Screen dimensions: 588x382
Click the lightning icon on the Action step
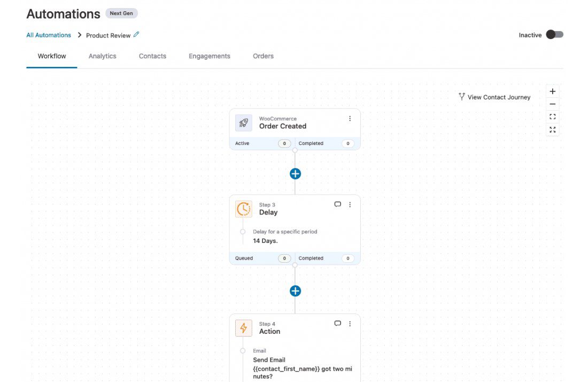[x=244, y=328]
